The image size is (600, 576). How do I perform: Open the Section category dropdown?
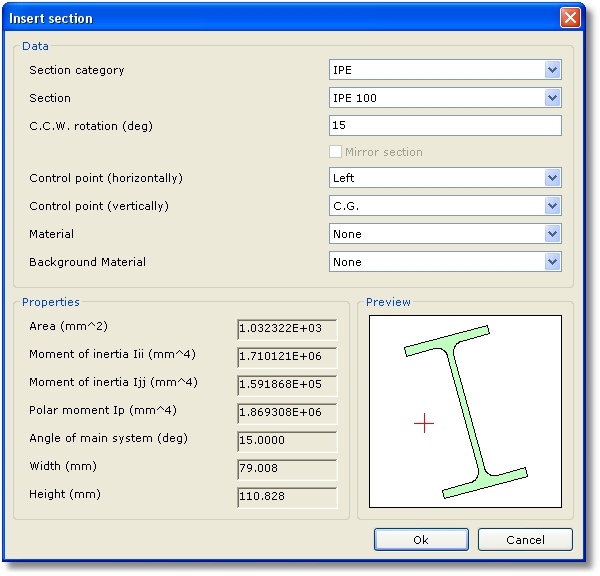pos(445,70)
